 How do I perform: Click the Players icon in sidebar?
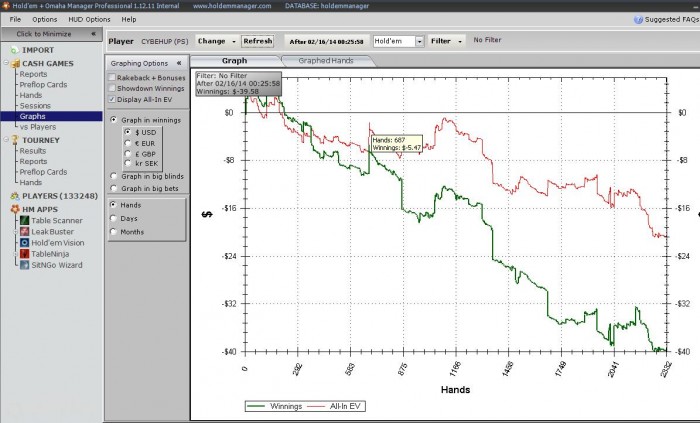(x=15, y=196)
